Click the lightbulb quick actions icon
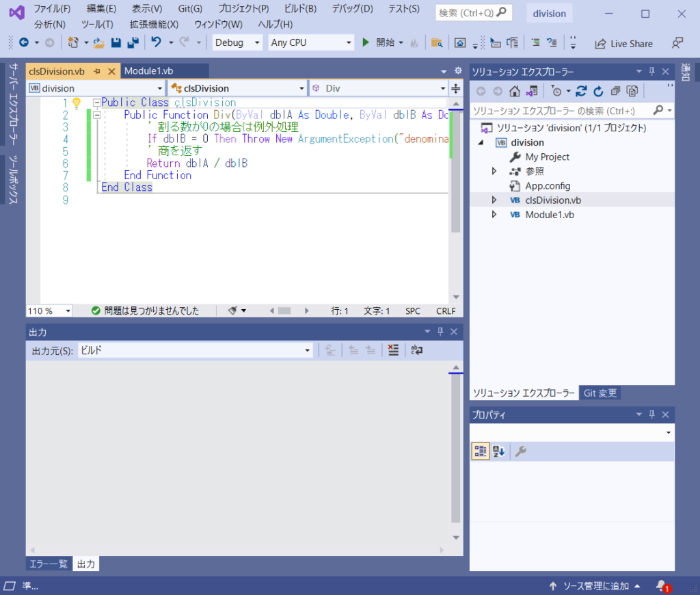 77,103
